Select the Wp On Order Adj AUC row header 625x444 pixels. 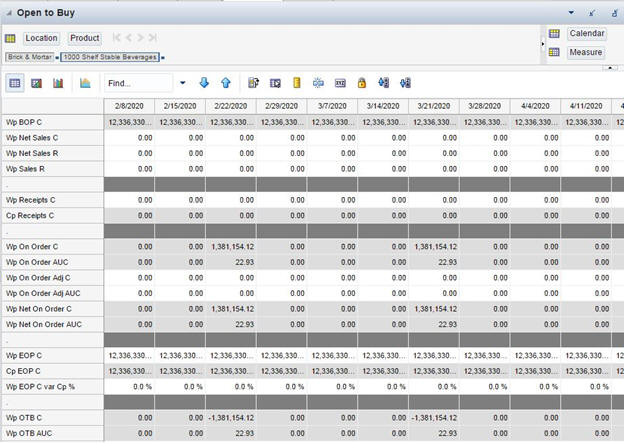(x=53, y=293)
